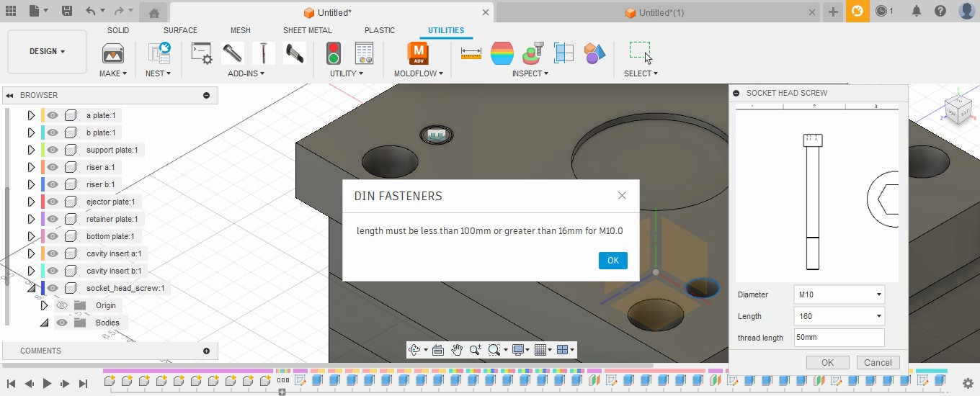Launch Moldflow Adviser icon
The width and height of the screenshot is (980, 396).
click(x=418, y=53)
